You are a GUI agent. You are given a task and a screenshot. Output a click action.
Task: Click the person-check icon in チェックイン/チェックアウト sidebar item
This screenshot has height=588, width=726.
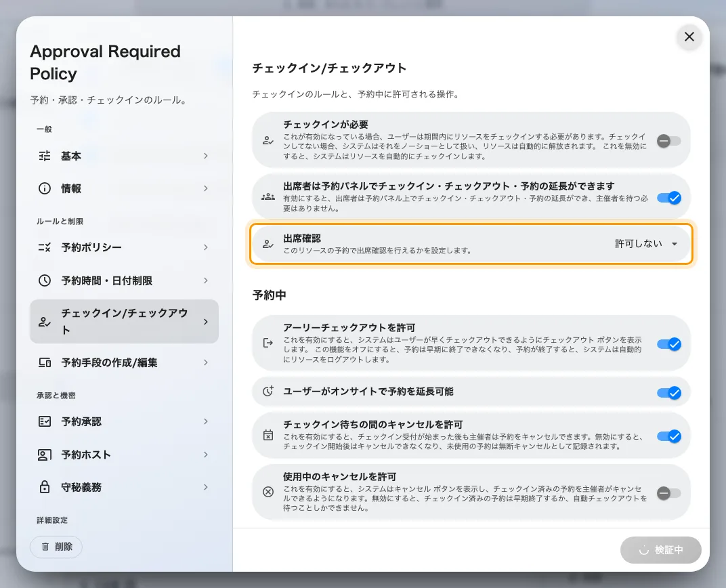click(45, 322)
